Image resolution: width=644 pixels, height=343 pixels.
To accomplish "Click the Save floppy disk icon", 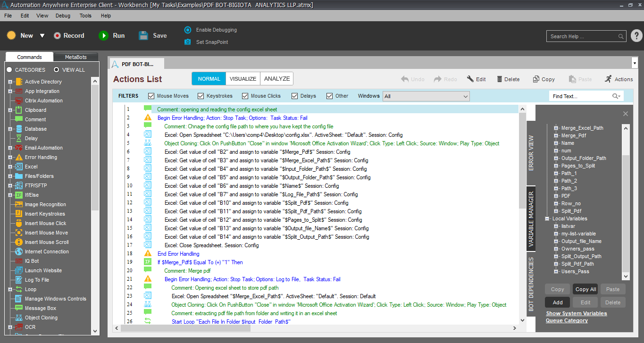I will pyautogui.click(x=143, y=36).
